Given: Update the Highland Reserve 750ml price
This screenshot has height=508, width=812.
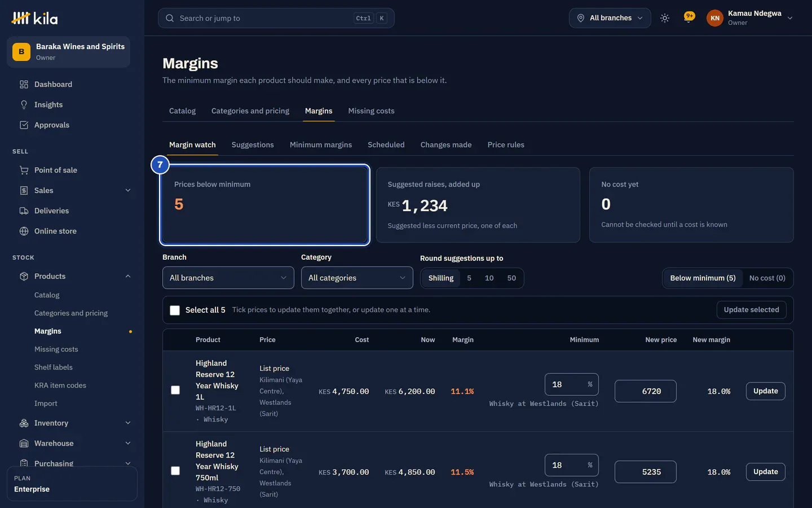Looking at the screenshot, I should (x=766, y=472).
